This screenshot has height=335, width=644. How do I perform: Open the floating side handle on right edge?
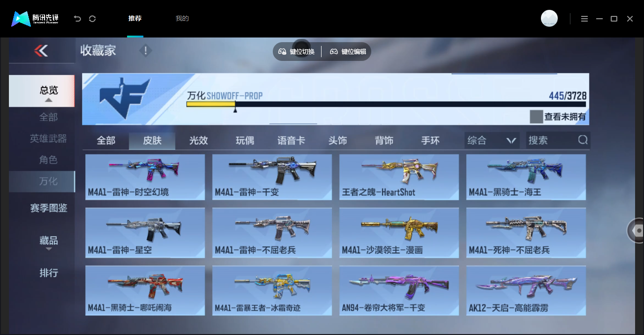pyautogui.click(x=636, y=231)
